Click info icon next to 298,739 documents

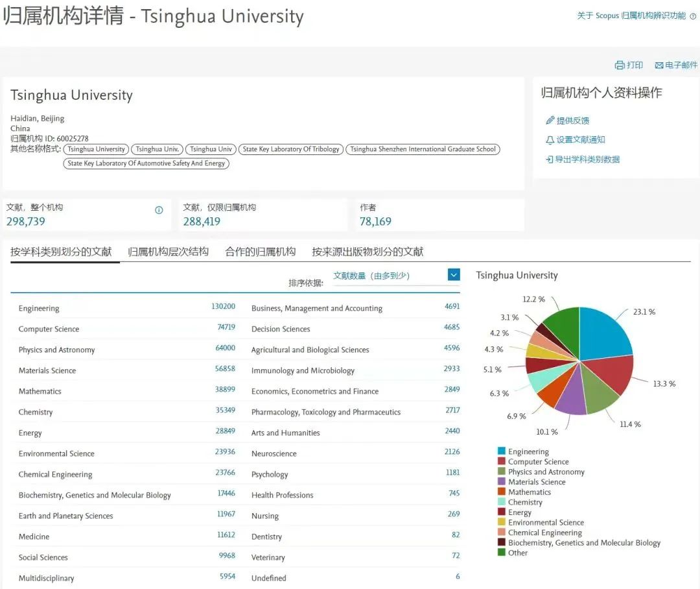click(x=159, y=210)
